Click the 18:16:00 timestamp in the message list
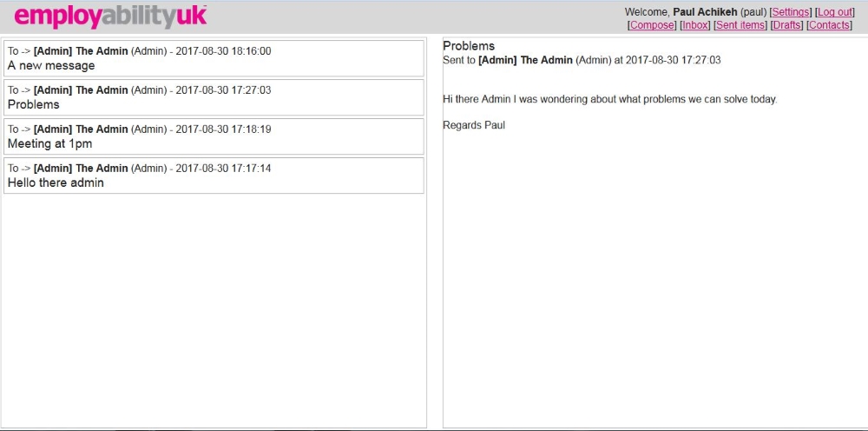The width and height of the screenshot is (868, 431). click(223, 51)
